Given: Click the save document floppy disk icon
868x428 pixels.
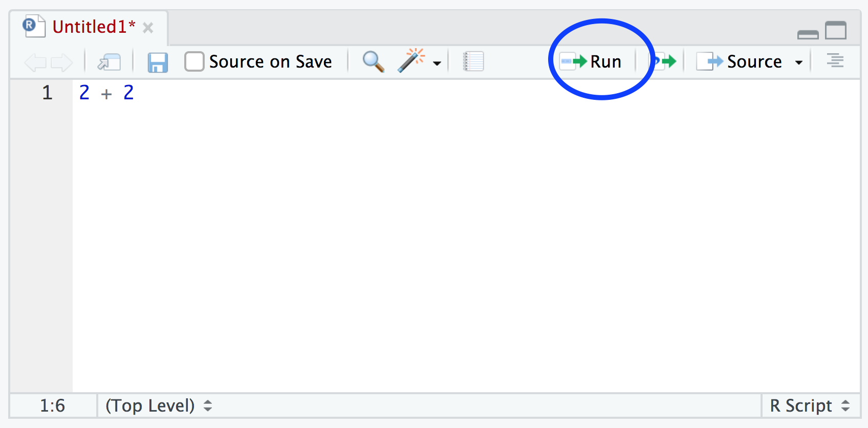Looking at the screenshot, I should [x=158, y=62].
